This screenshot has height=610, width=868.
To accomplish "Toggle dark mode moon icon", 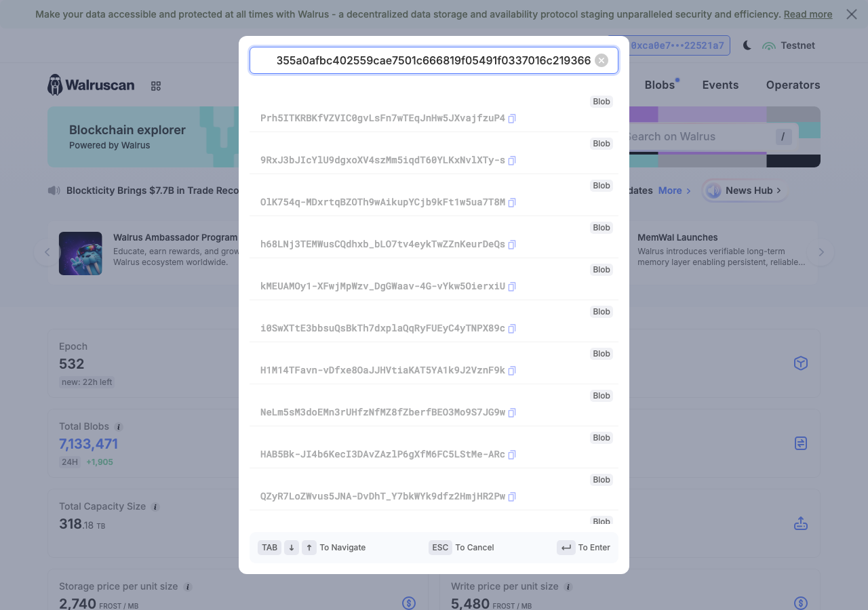I will (x=747, y=45).
